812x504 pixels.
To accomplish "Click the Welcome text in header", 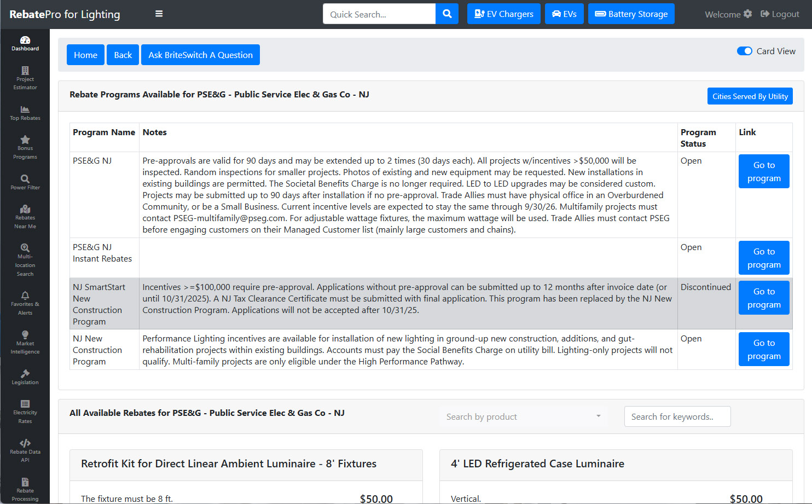I will coord(723,14).
